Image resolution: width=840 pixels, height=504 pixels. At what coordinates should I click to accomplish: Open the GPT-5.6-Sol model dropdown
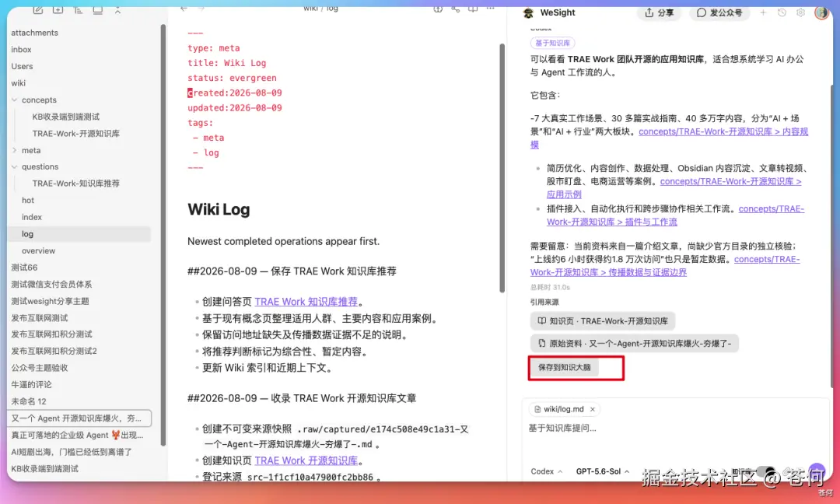coord(603,471)
